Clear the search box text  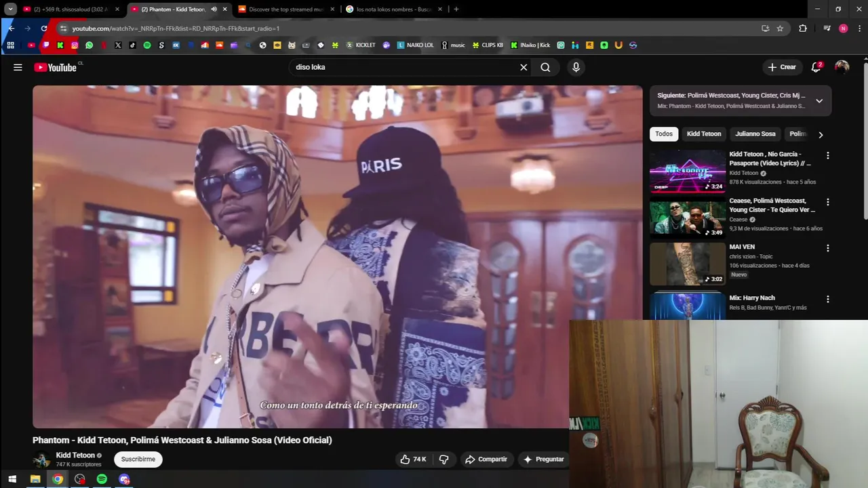click(x=524, y=67)
